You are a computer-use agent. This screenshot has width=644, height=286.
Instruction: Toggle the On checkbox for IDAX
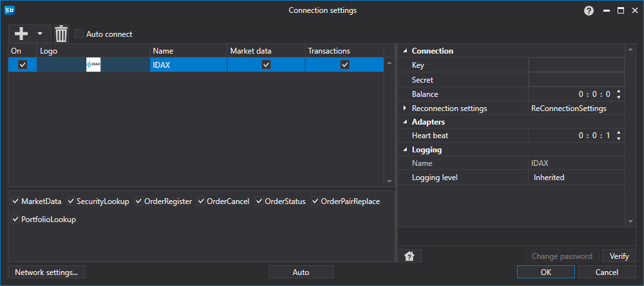tap(23, 65)
